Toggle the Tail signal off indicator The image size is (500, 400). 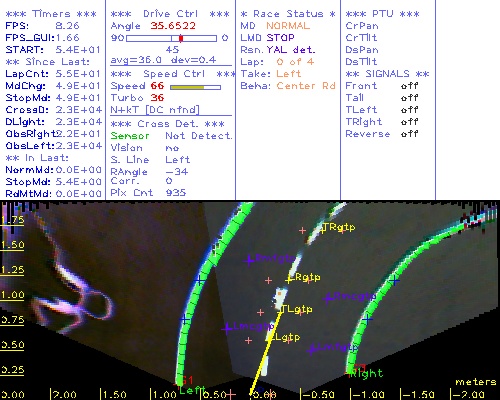tap(409, 98)
